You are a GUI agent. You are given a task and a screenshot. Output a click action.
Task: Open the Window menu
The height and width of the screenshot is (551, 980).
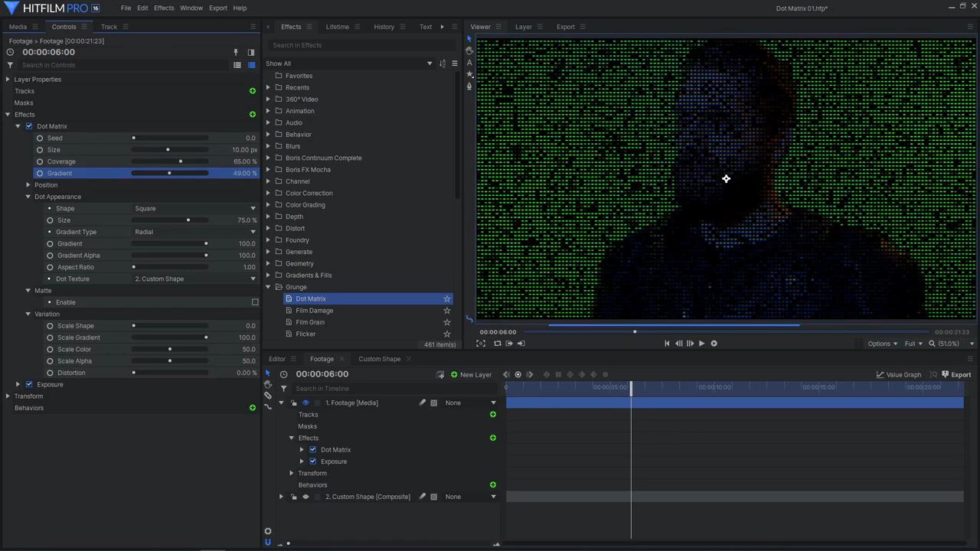tap(191, 8)
